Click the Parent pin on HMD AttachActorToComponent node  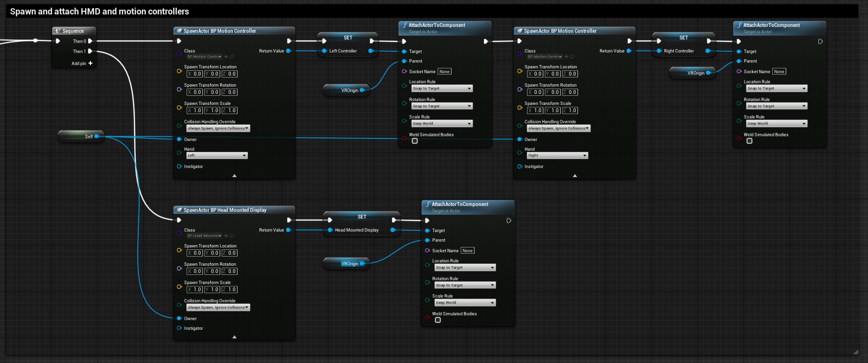(x=428, y=240)
